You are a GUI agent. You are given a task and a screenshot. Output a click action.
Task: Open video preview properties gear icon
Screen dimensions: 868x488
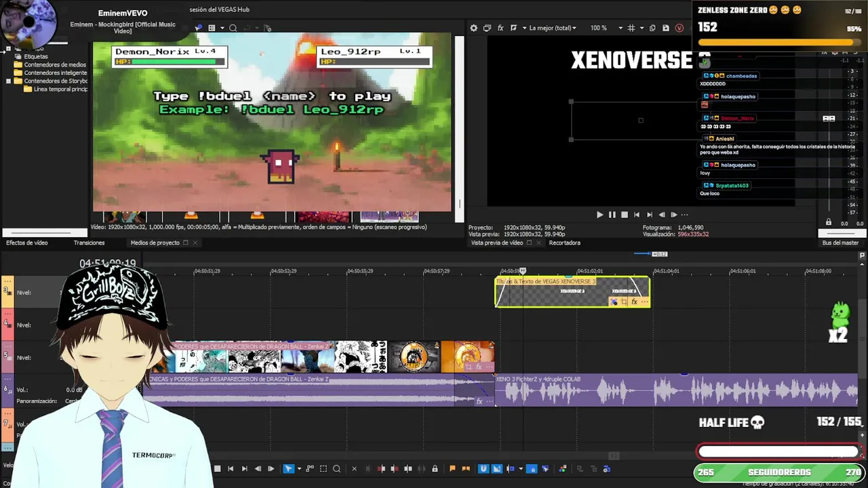click(x=473, y=28)
